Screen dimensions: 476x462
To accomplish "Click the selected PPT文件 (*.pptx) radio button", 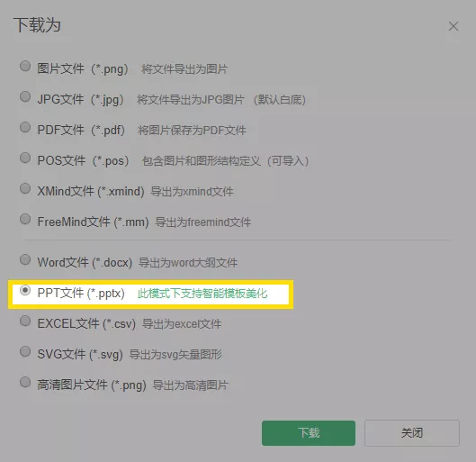I will 25,290.
